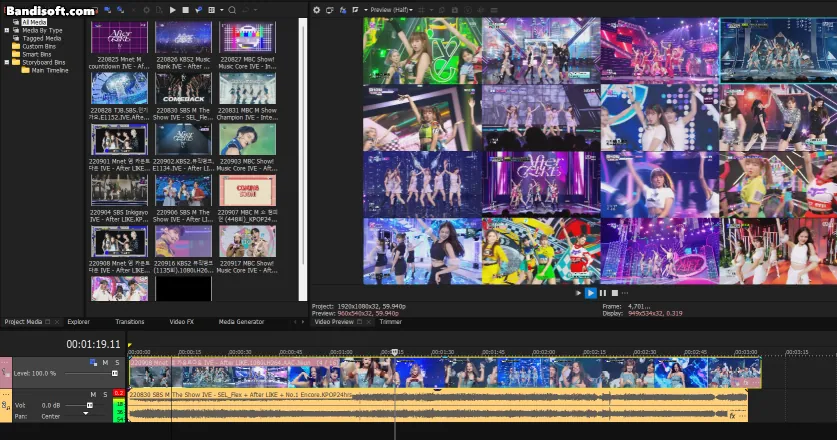
Task: Click the Search Media magnifier icon
Action: 232,10
